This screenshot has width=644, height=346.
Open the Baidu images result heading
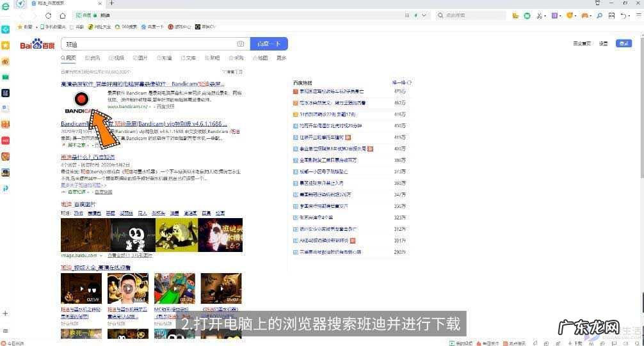[79, 205]
